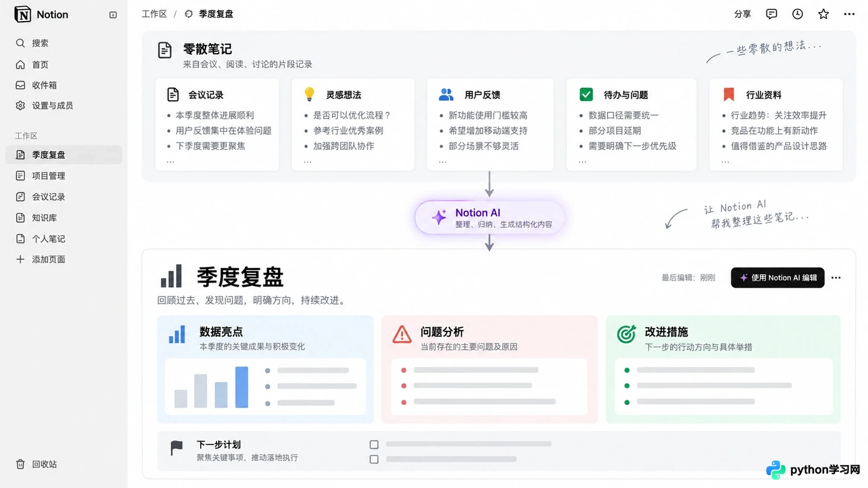Check the first checkbox in 下一步计划
This screenshot has width=868, height=488.
(x=374, y=445)
